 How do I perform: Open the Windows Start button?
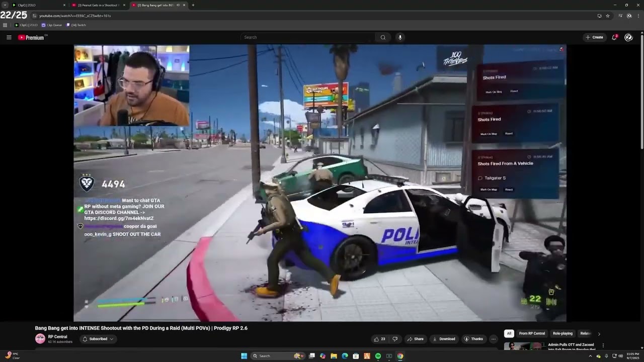pos(244,356)
